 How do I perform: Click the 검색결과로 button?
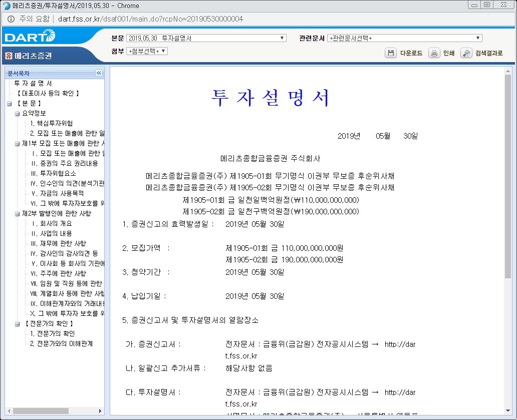pyautogui.click(x=488, y=53)
